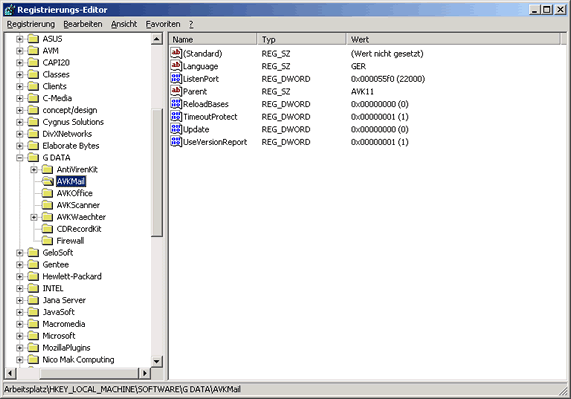Maximize the Registrierungs-Editor window
The width and height of the screenshot is (571, 399).
pos(547,10)
